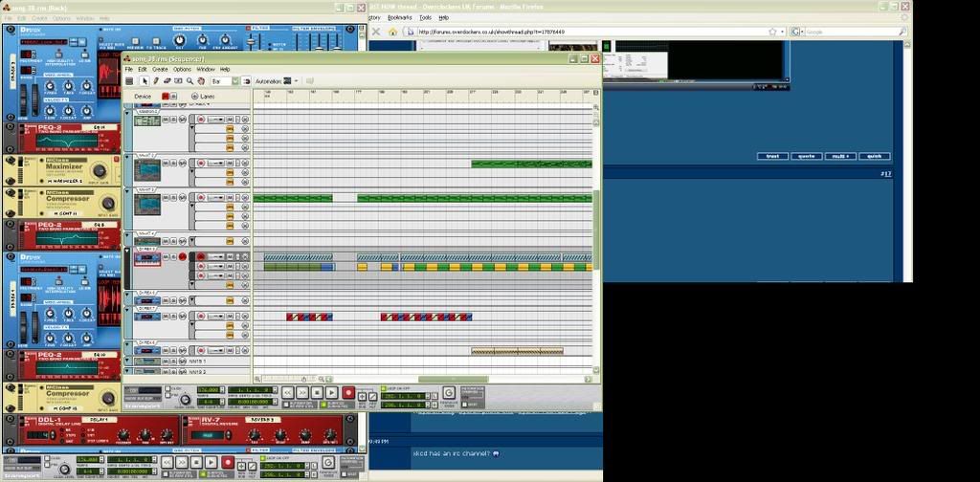Screen dimensions: 980x482
Task: Click Fast Forward in Sequencer transport
Action: [302, 393]
